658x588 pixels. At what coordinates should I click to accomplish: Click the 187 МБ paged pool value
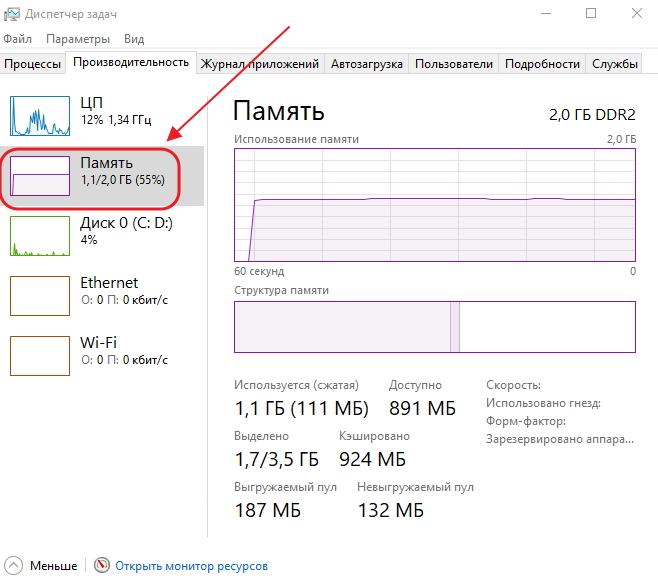[268, 510]
